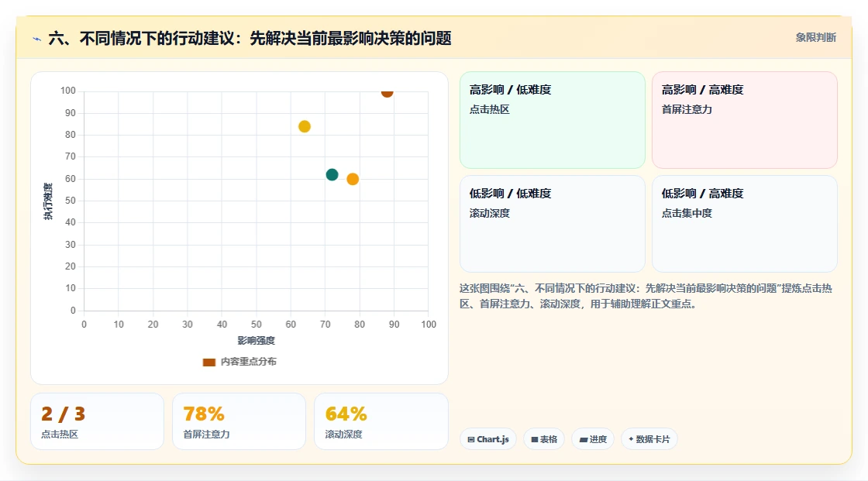Click the teal data point in the scatter chart
Image resolution: width=868 pixels, height=481 pixels.
tap(332, 175)
